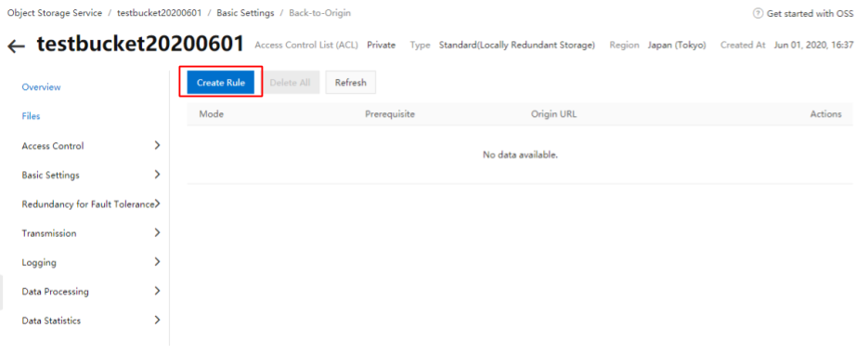This screenshot has width=868, height=354.
Task: Select Back-to-Origin breadcrumb text
Action: [x=320, y=13]
